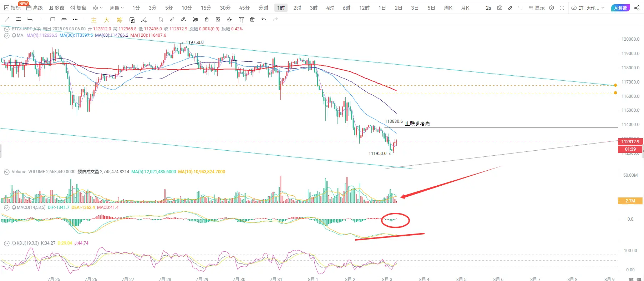Undo the last drawing action

[264, 20]
